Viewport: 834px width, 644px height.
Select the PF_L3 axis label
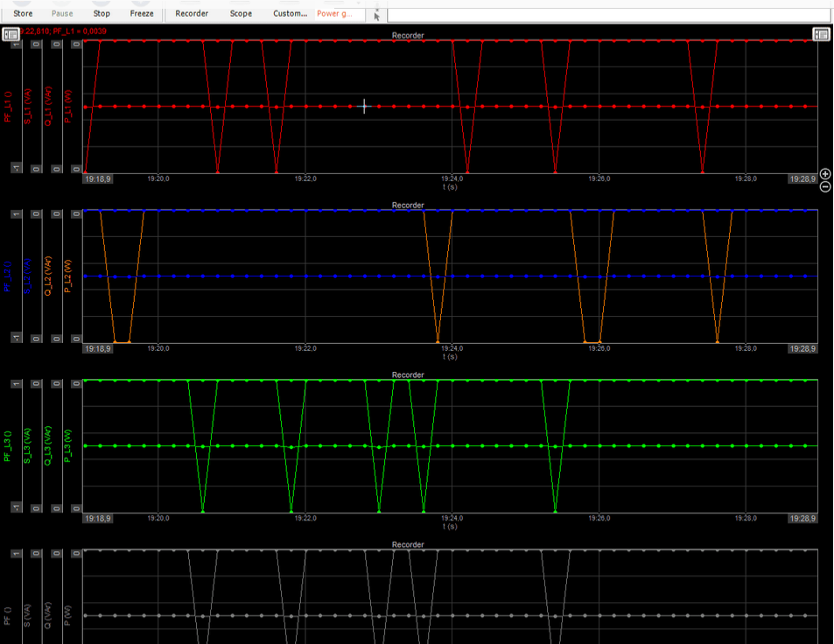(8, 446)
